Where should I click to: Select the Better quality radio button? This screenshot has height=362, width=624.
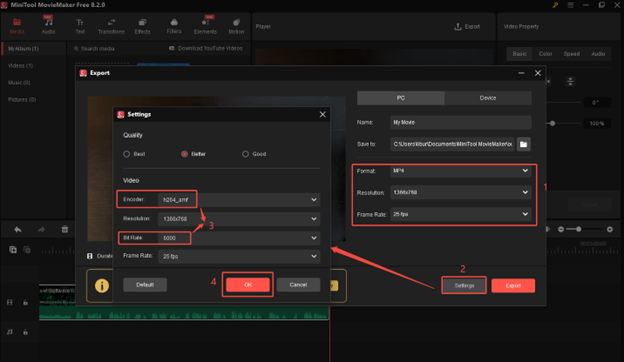[184, 154]
